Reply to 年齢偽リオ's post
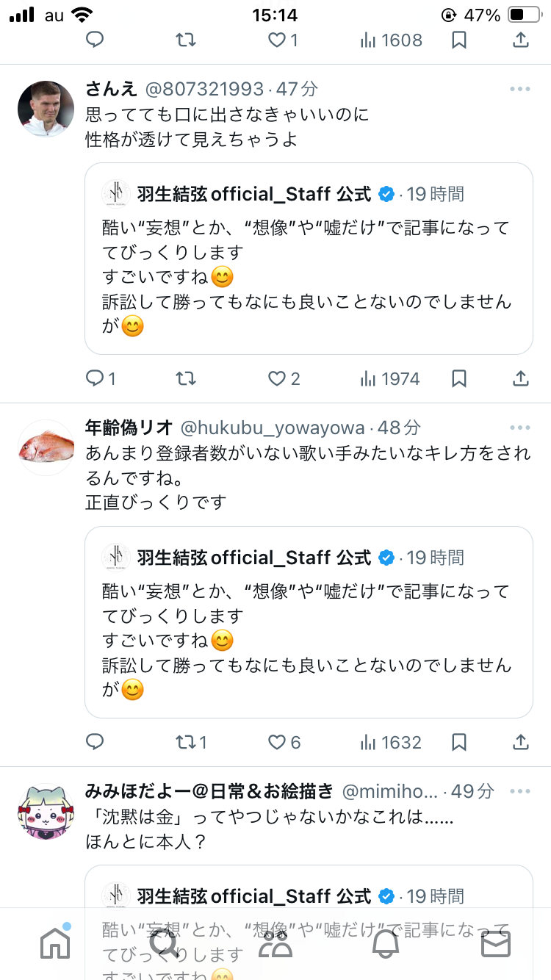This screenshot has height=980, width=551. pos(95,742)
